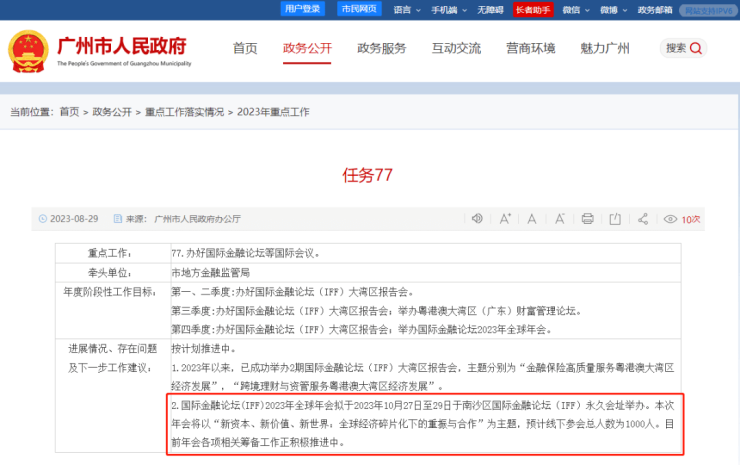This screenshot has width=740, height=465.
Task: Increase font size with A+ icon
Action: pos(505,219)
